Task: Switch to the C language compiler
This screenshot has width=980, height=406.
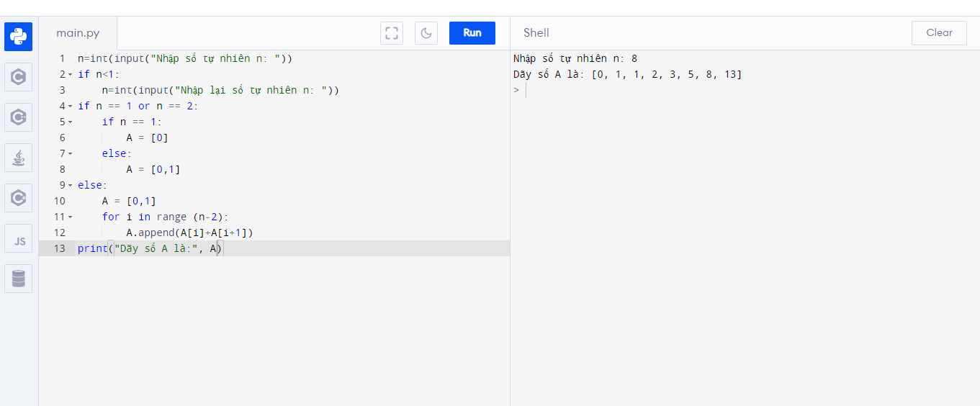Action: click(18, 77)
